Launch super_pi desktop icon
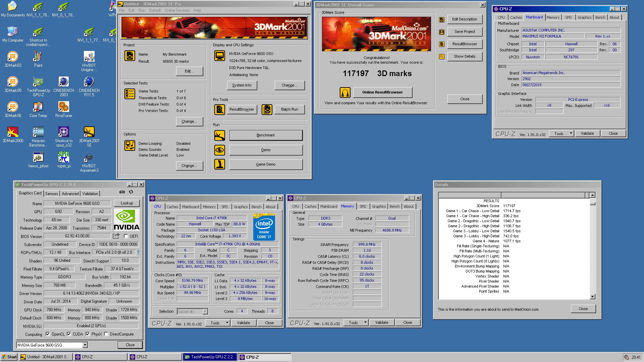644x362 pixels. [x=64, y=160]
